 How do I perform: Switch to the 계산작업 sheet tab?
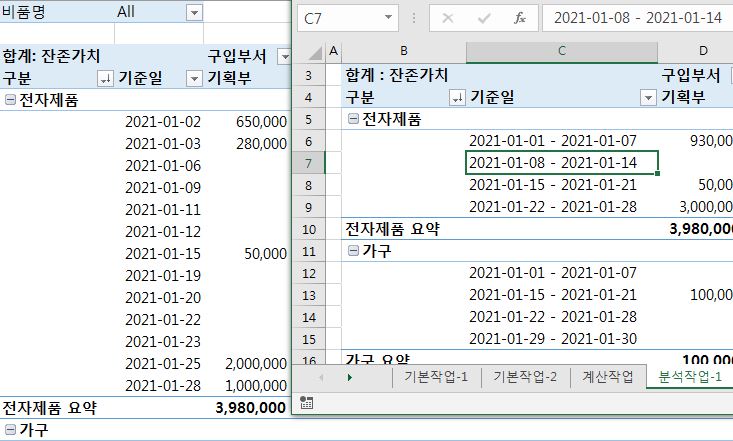coord(608,377)
